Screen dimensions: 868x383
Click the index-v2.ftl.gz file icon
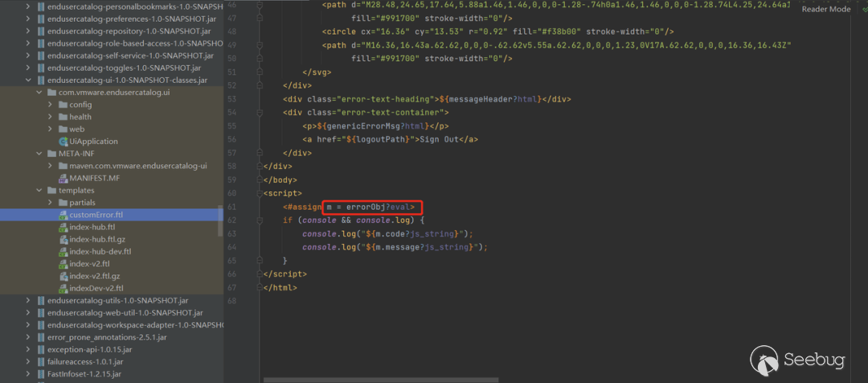tap(63, 275)
